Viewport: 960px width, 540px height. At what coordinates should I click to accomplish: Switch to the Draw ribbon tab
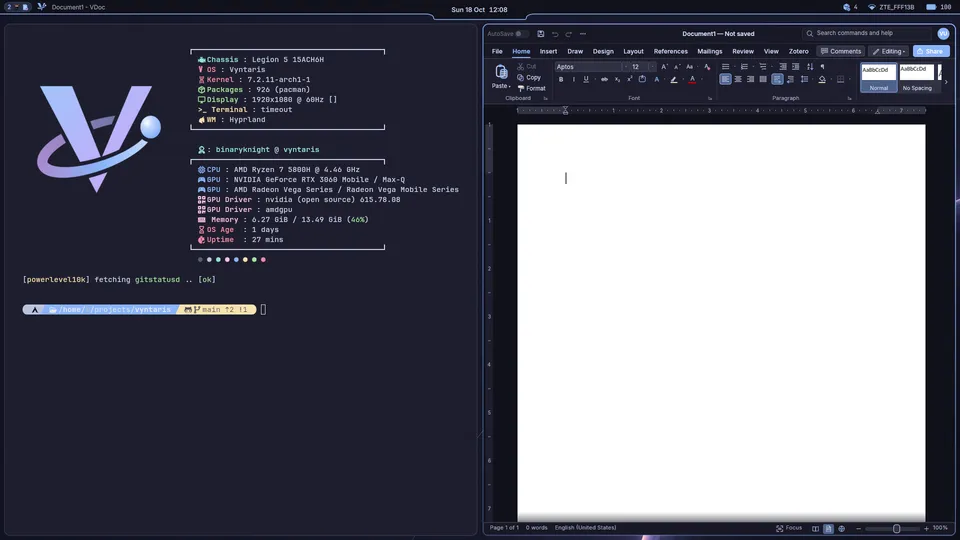[x=575, y=51]
